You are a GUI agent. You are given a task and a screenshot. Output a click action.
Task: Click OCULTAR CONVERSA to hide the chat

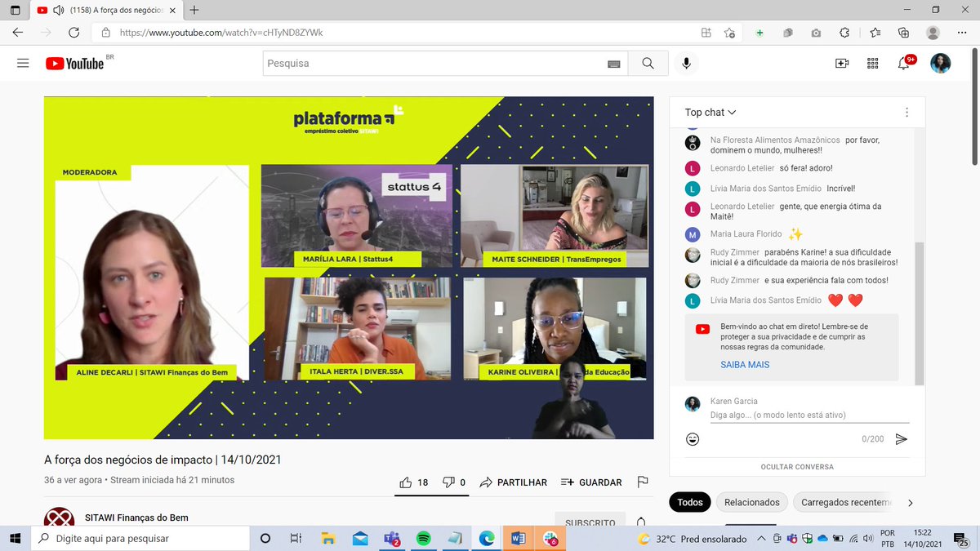point(797,467)
